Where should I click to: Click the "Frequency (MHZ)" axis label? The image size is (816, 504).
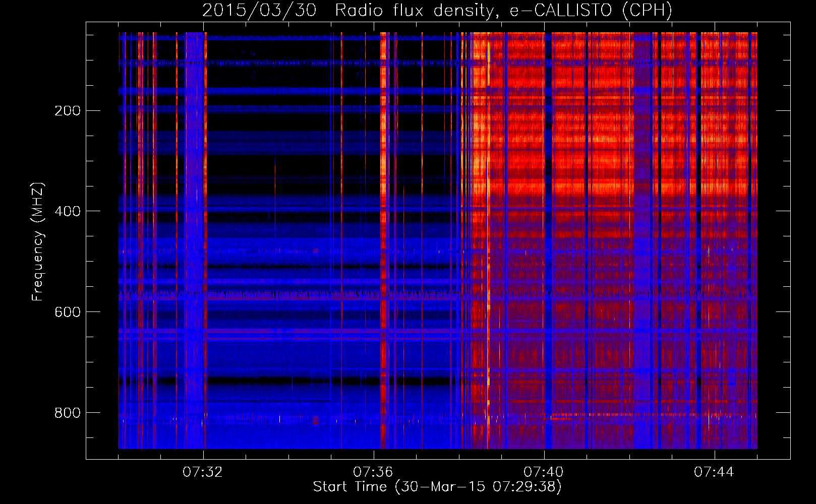[38, 242]
